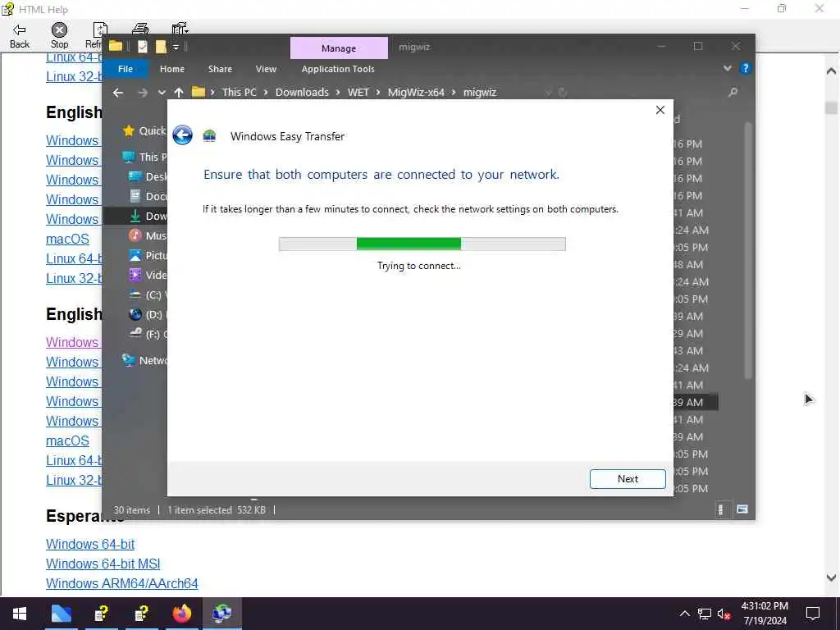Select Network in the navigation pane
840x630 pixels.
click(x=144, y=361)
